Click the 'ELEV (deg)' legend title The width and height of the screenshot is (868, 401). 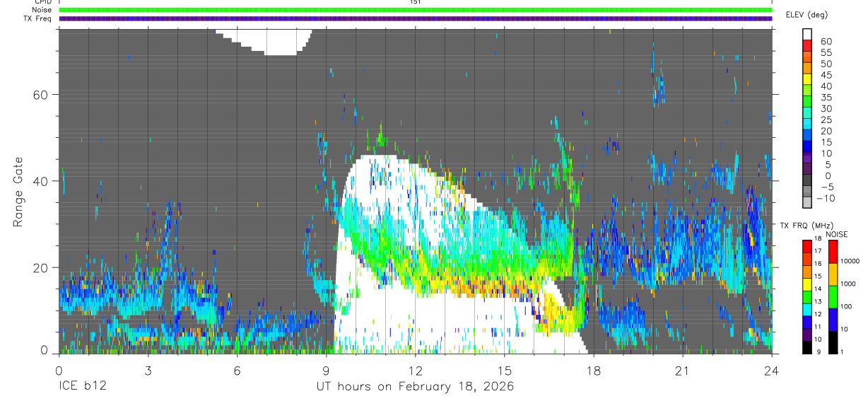click(x=807, y=15)
